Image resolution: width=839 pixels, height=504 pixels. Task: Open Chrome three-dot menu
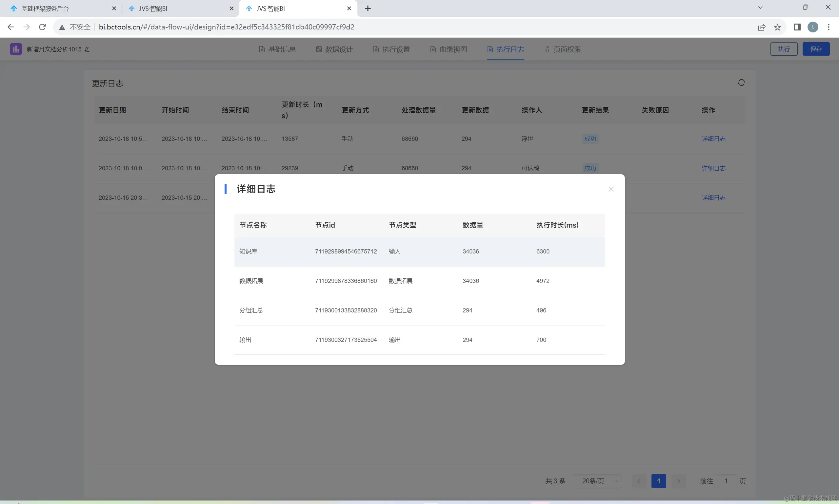pos(829,27)
